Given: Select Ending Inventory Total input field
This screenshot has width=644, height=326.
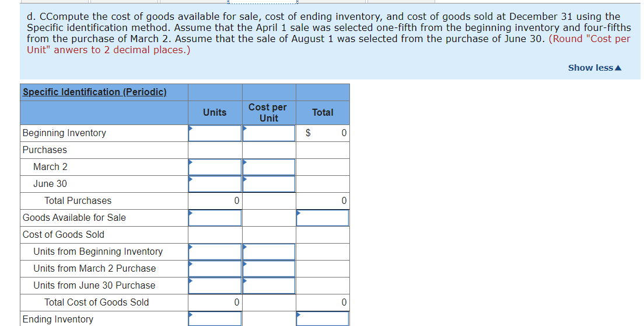Looking at the screenshot, I should coord(323,318).
